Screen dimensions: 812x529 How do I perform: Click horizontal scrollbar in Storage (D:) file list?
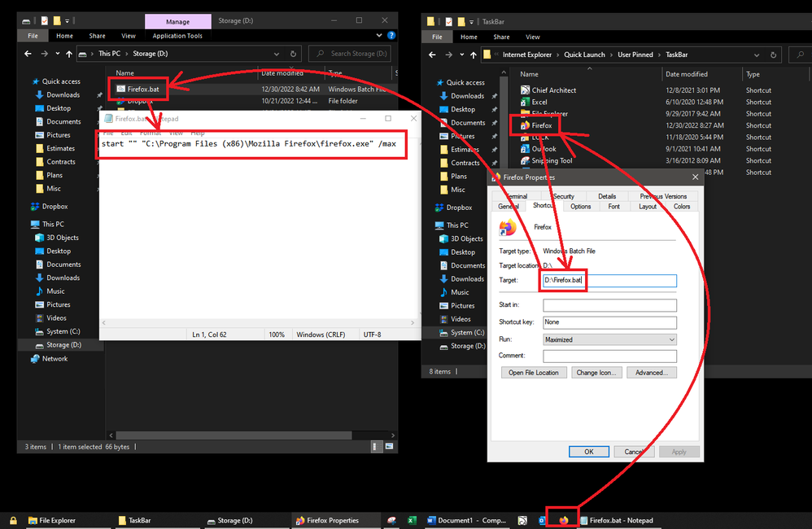coord(234,435)
